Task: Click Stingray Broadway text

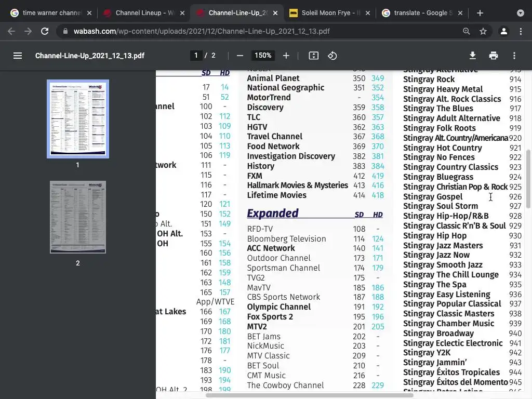Action: [438, 333]
